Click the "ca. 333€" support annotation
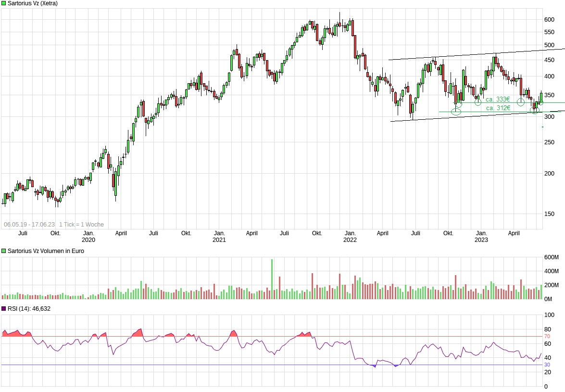Screen dimensions: 565x392 tap(498, 99)
